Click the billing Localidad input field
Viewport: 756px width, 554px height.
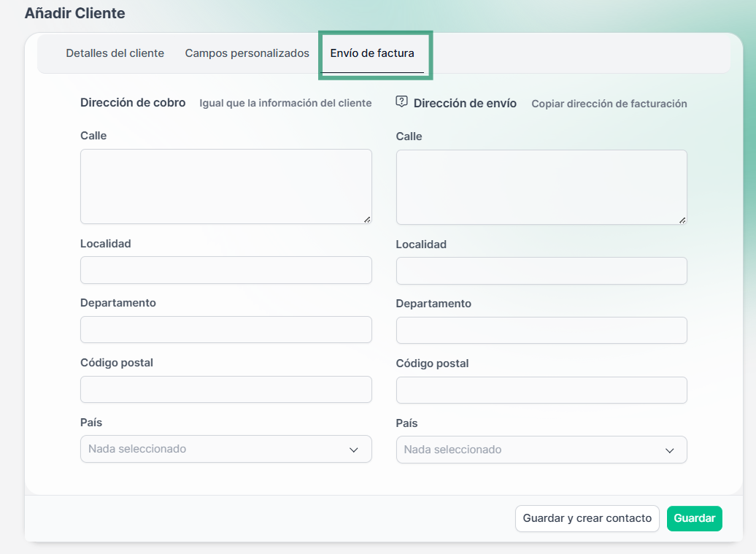(226, 270)
